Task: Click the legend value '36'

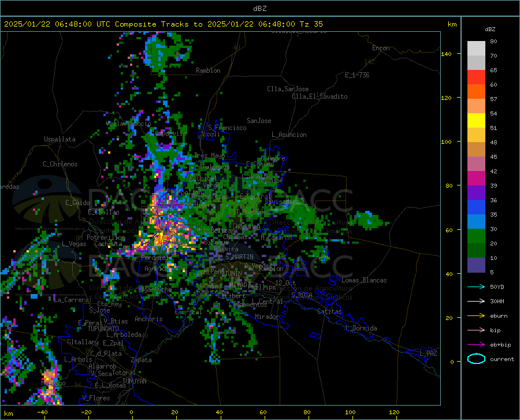Action: (493, 200)
